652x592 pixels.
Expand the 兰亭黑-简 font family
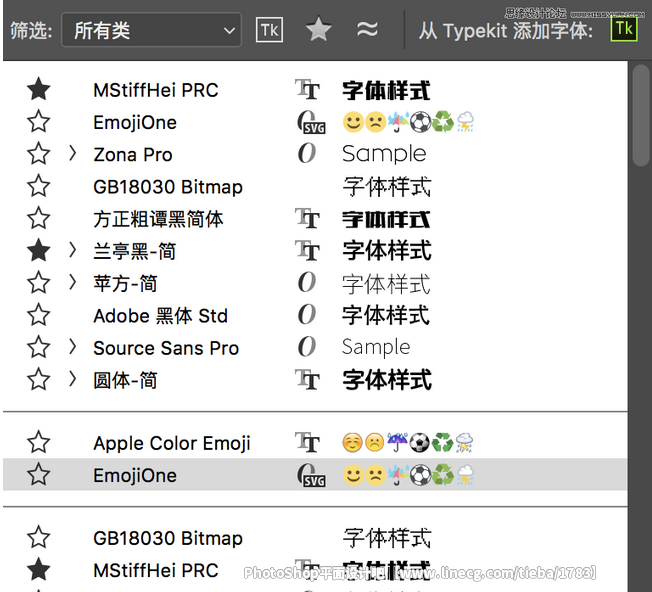(x=72, y=250)
